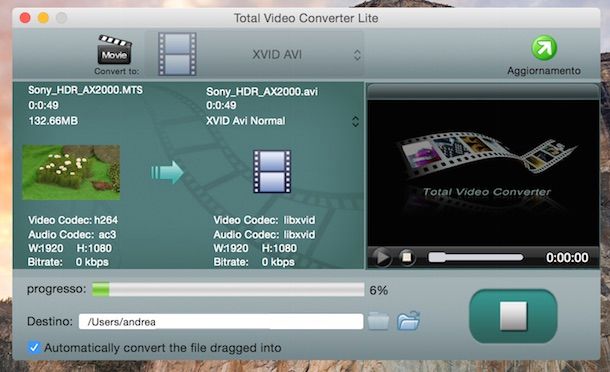610x372 pixels.
Task: Open destination folder with blue folder icon
Action: tap(408, 321)
